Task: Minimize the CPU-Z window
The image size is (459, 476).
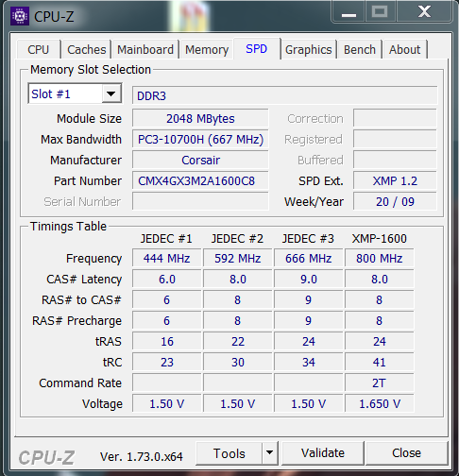Action: (x=348, y=12)
